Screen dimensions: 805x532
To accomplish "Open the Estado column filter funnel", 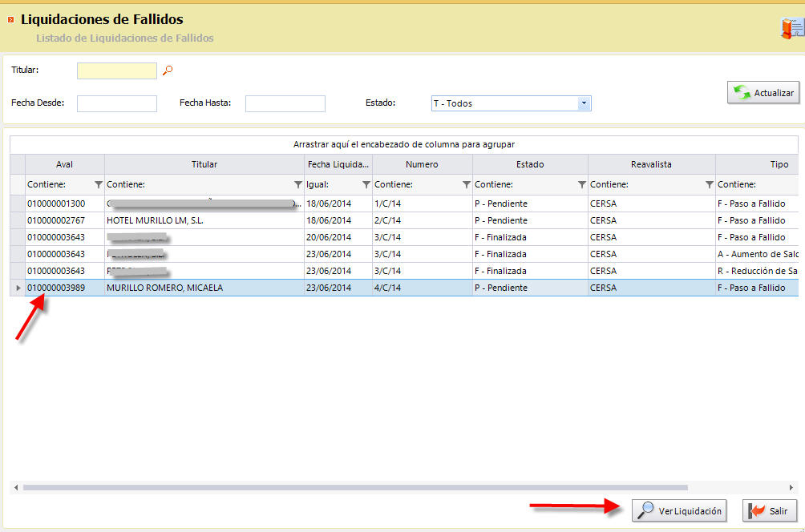I will [581, 184].
